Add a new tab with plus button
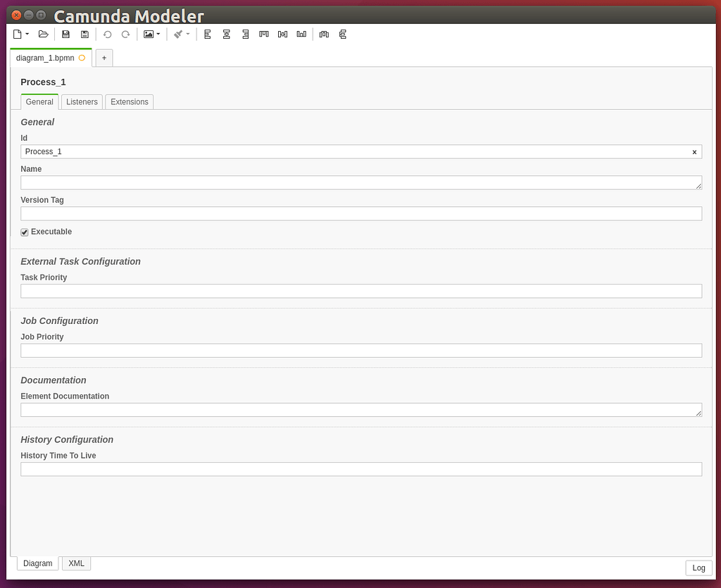This screenshot has width=721, height=588. [x=104, y=58]
